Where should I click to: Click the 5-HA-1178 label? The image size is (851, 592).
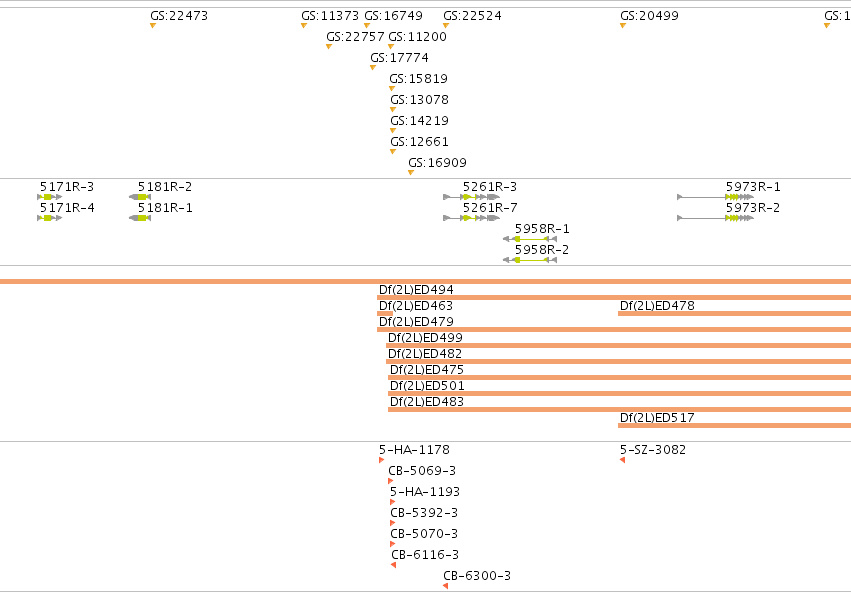(x=414, y=450)
